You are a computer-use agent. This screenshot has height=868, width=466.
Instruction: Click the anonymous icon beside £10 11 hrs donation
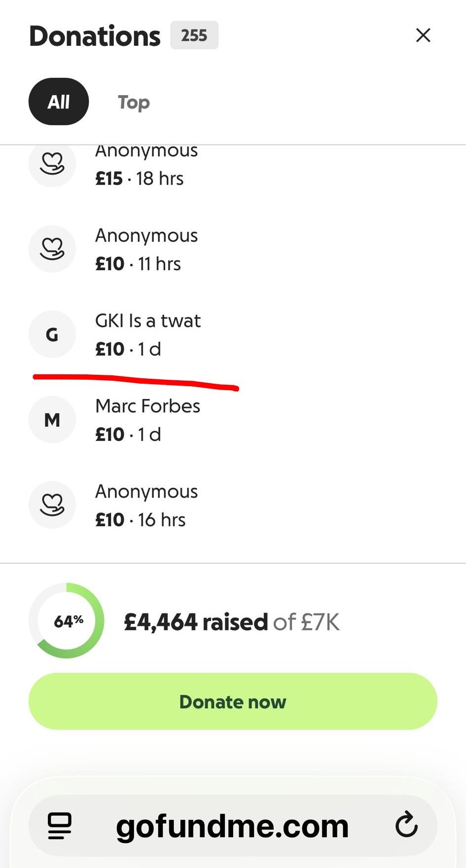(52, 249)
